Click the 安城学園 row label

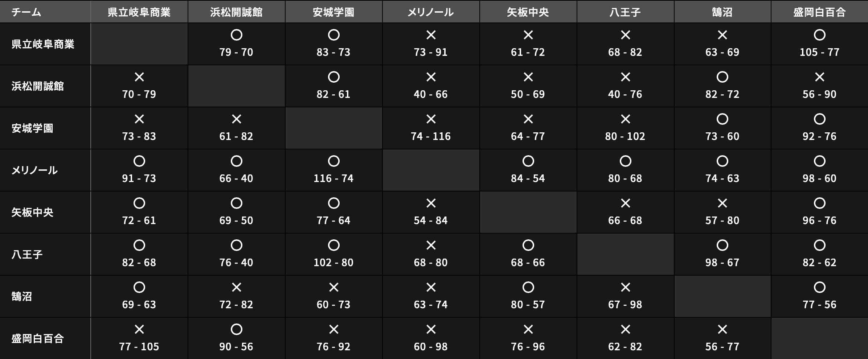click(x=33, y=128)
